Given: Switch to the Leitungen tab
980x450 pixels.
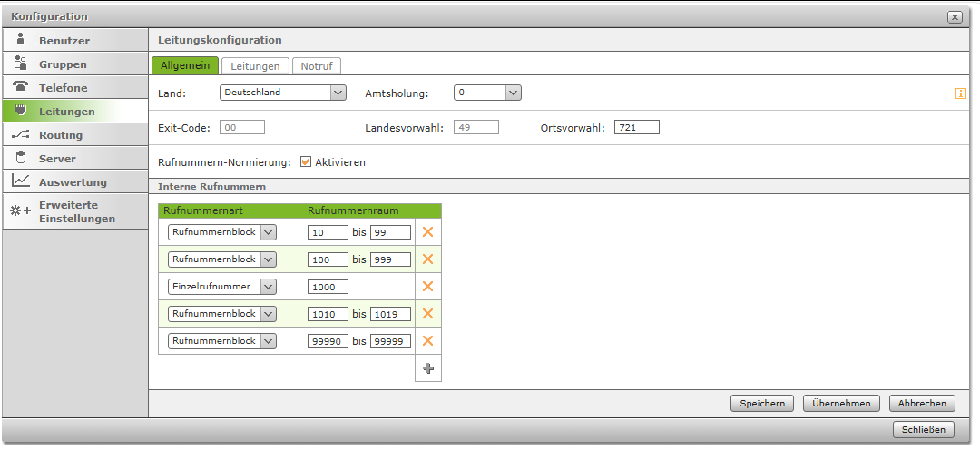Looking at the screenshot, I should 255,66.
